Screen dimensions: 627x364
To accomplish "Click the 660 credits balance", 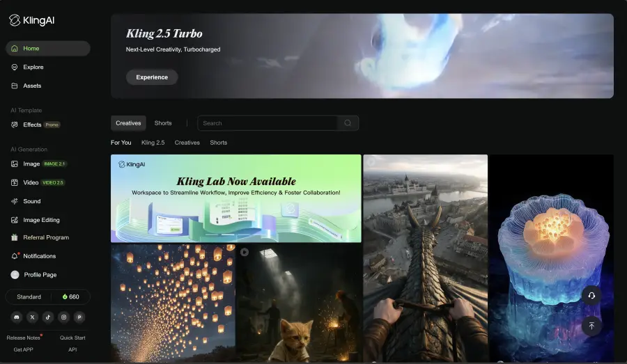I will pos(70,296).
